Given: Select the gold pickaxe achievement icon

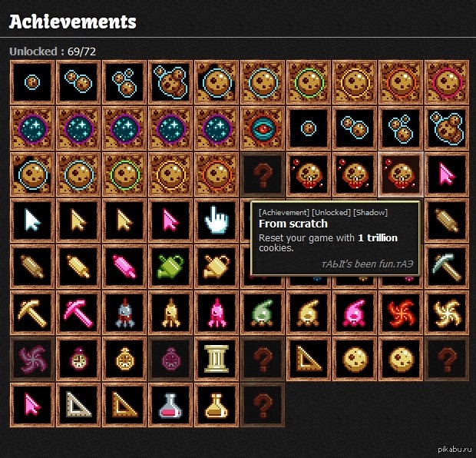Looking at the screenshot, I should pos(32,313).
